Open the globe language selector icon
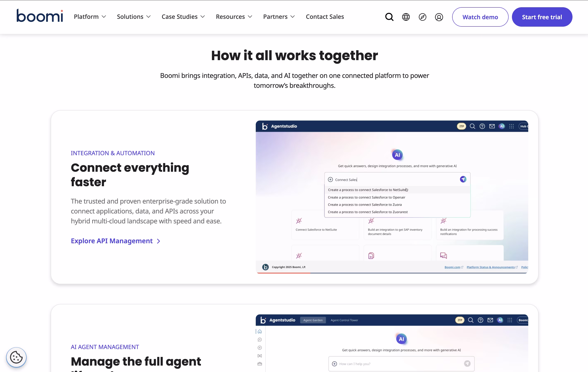 (x=406, y=17)
